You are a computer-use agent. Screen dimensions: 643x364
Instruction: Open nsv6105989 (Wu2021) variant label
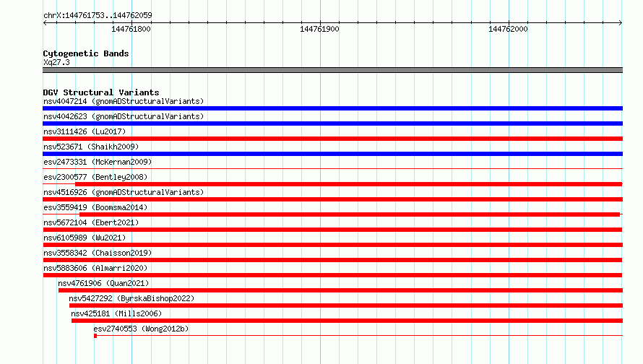tap(85, 238)
